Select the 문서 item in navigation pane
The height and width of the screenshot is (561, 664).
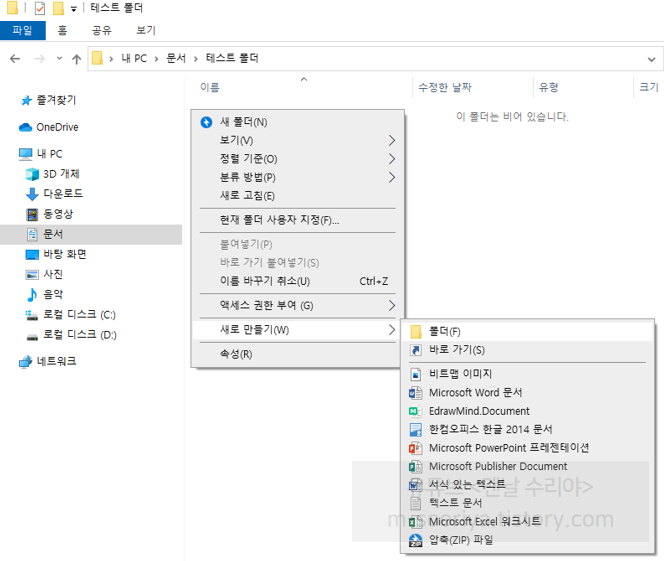click(91, 235)
